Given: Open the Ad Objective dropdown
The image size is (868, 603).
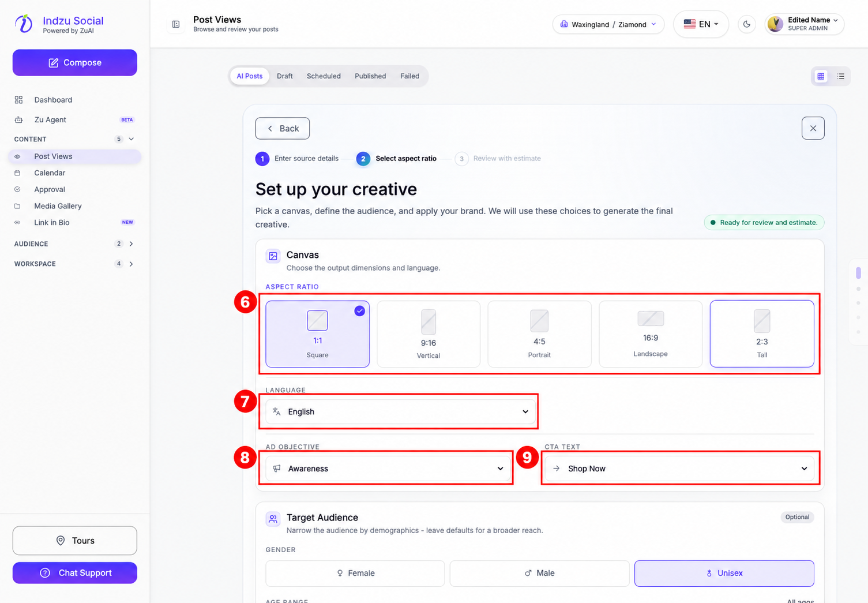Looking at the screenshot, I should pyautogui.click(x=388, y=469).
